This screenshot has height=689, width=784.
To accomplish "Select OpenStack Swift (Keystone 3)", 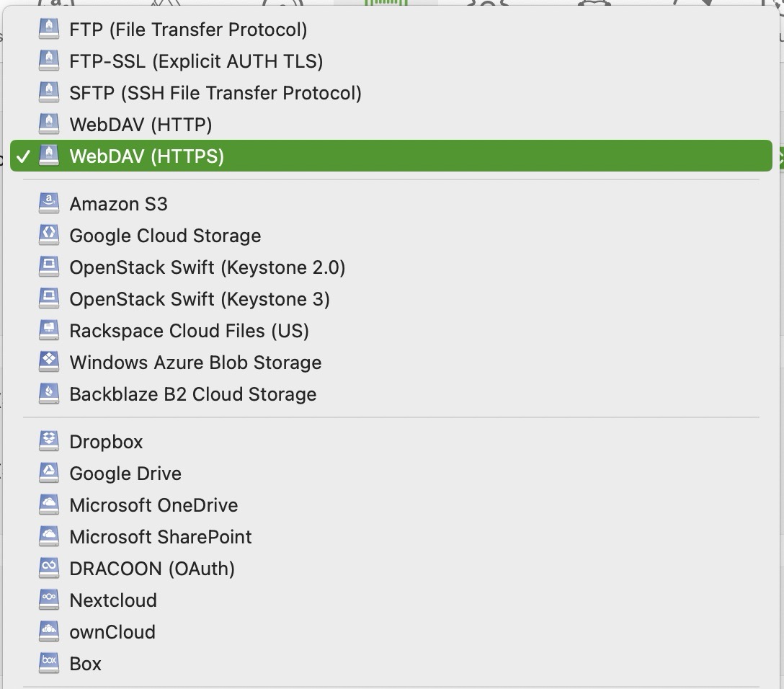I will click(200, 299).
